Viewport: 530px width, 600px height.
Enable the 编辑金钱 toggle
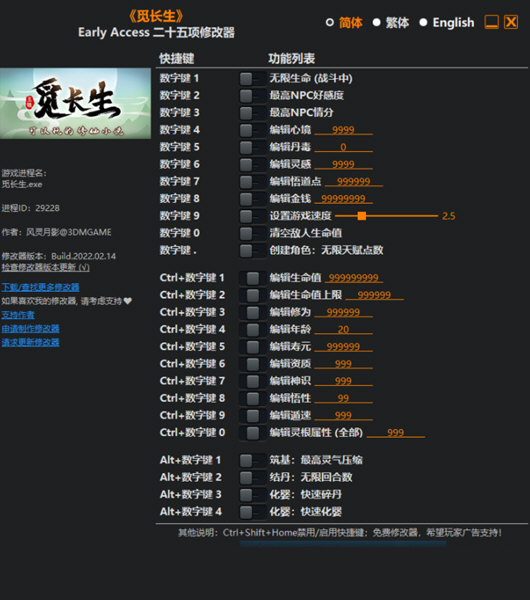[252, 199]
